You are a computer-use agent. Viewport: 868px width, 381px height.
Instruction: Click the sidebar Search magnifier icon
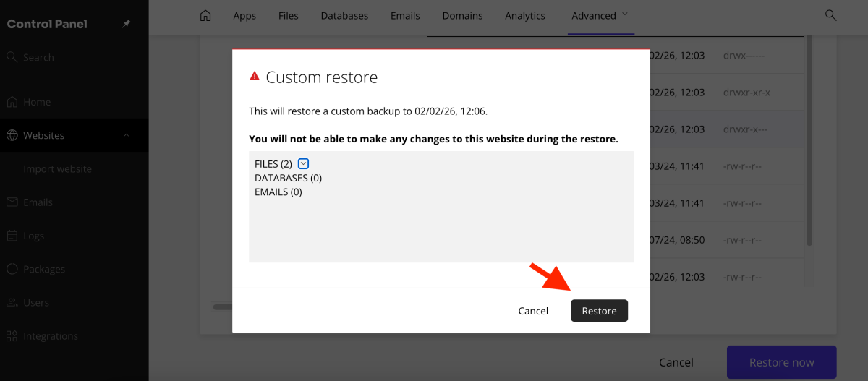(x=12, y=57)
